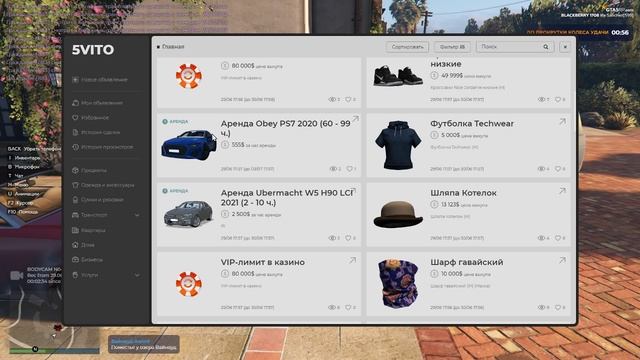Viewport: 640px width, 360px height.
Task: Click the eye views icon on Ubermacht listing
Action: click(x=332, y=238)
